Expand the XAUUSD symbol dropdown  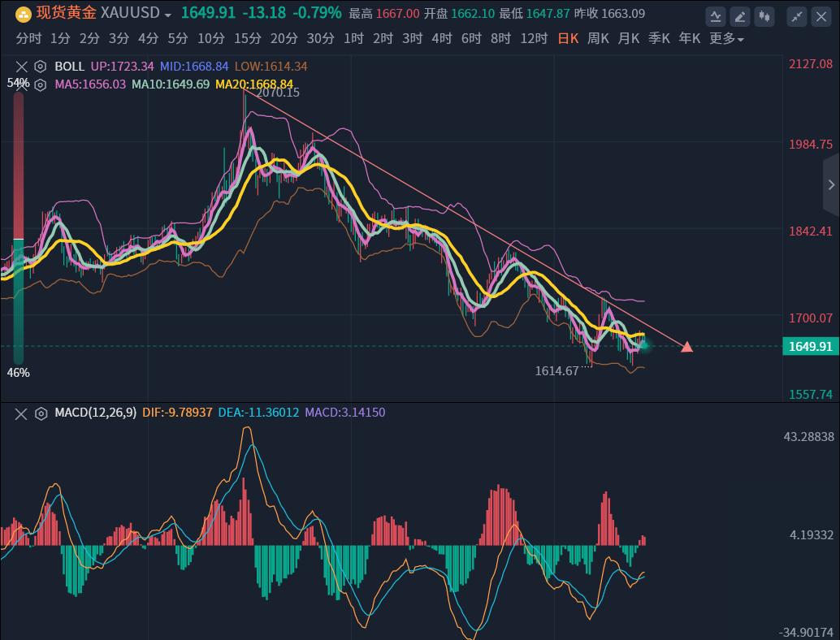167,15
